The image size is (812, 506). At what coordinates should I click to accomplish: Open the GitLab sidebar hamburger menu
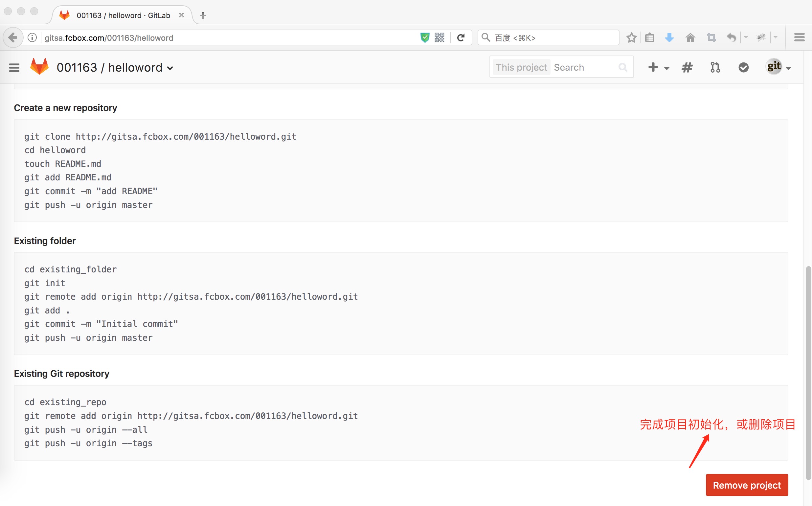coord(14,68)
